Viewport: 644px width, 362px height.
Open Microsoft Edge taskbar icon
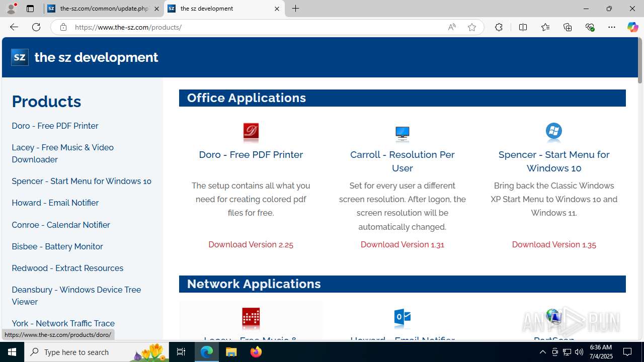207,352
